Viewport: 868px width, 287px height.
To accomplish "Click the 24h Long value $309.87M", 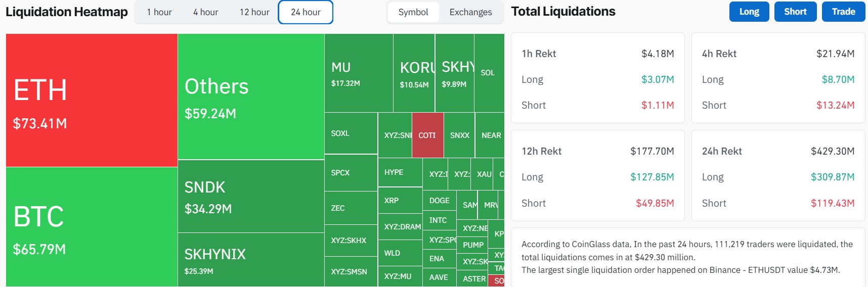I will (x=833, y=177).
